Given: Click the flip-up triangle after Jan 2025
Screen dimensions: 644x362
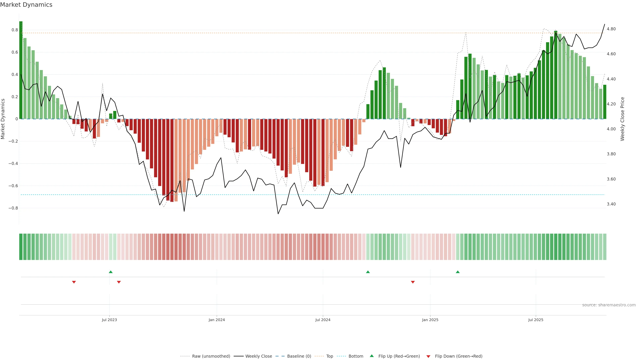Looking at the screenshot, I should (x=458, y=272).
